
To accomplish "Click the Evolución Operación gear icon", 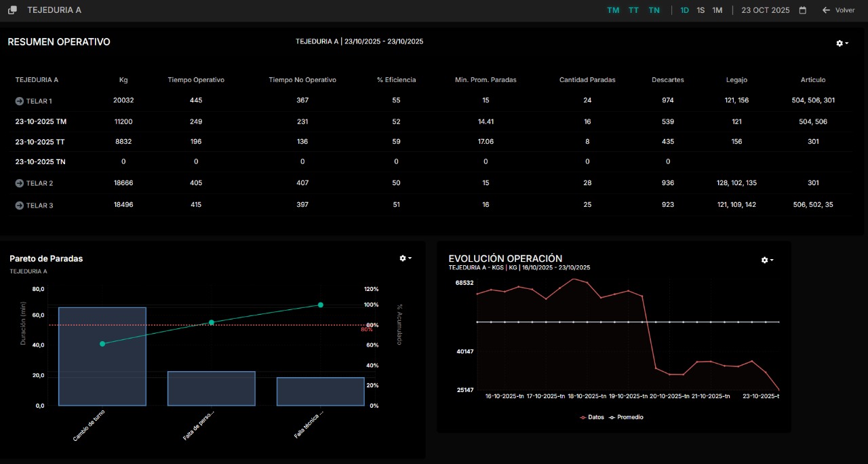I will coord(764,260).
